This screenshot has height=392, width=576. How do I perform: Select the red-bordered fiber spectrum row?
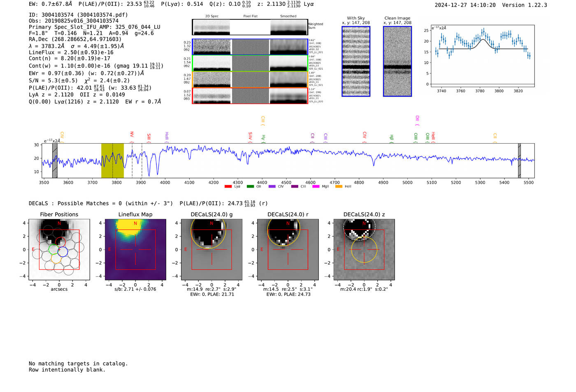(250, 96)
